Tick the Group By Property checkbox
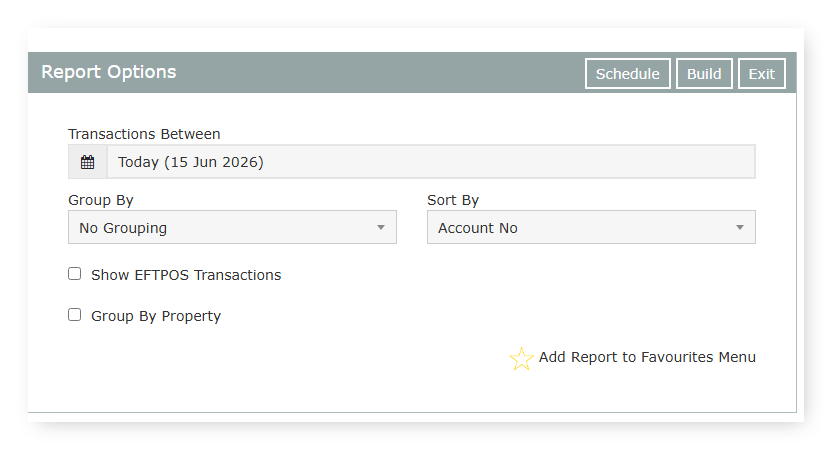This screenshot has height=450, width=832. point(75,315)
